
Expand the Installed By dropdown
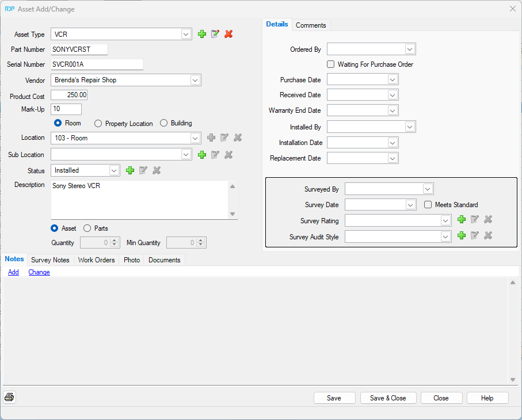click(x=410, y=127)
